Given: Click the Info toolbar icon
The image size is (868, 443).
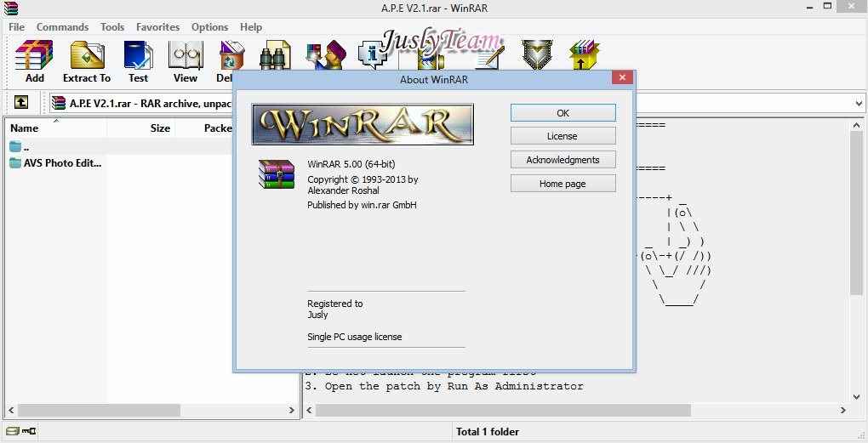Looking at the screenshot, I should (x=371, y=54).
